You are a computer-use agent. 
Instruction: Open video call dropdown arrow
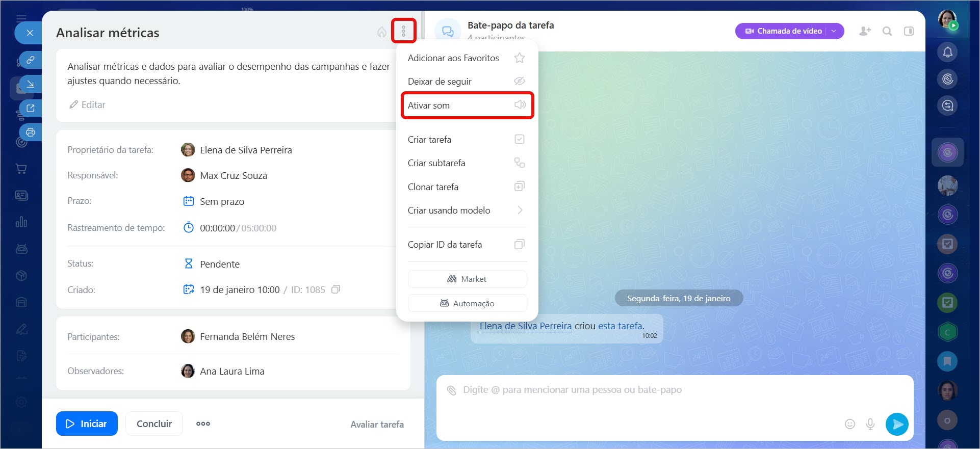click(x=834, y=31)
